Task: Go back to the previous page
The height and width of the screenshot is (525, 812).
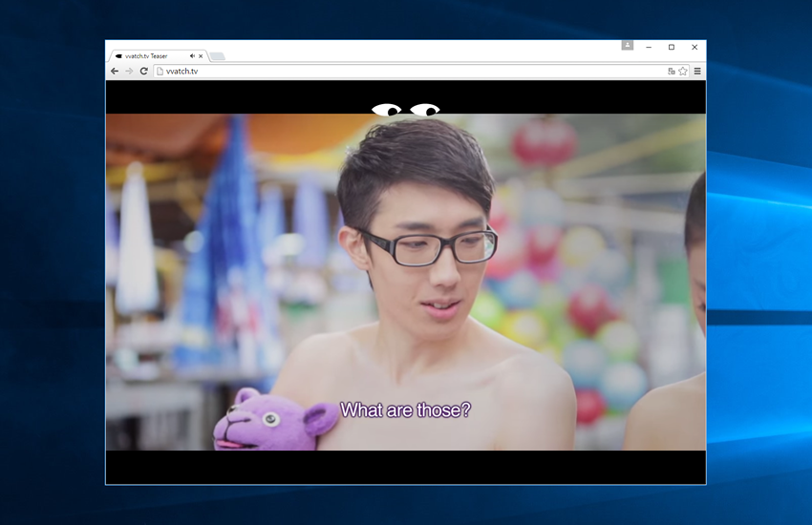Action: (115, 72)
